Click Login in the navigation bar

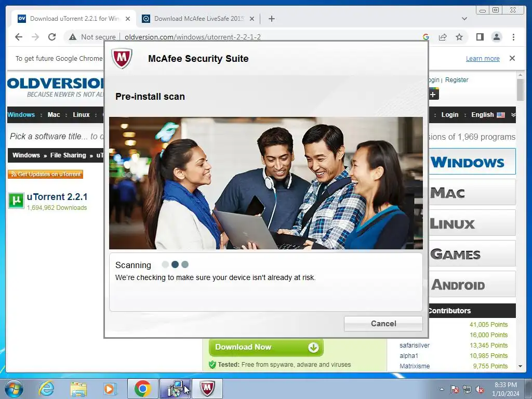(449, 115)
